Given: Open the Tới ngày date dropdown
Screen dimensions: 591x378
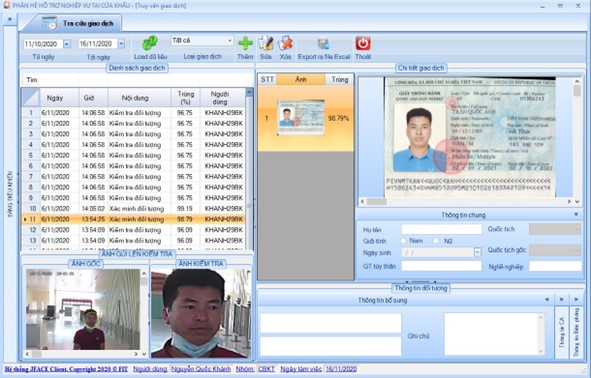Looking at the screenshot, I should coord(121,44).
